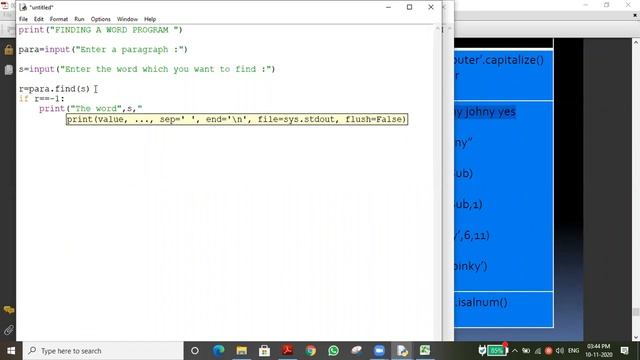Click the pages icon in left sidebar
640x360 pixels.
[x=8, y=70]
